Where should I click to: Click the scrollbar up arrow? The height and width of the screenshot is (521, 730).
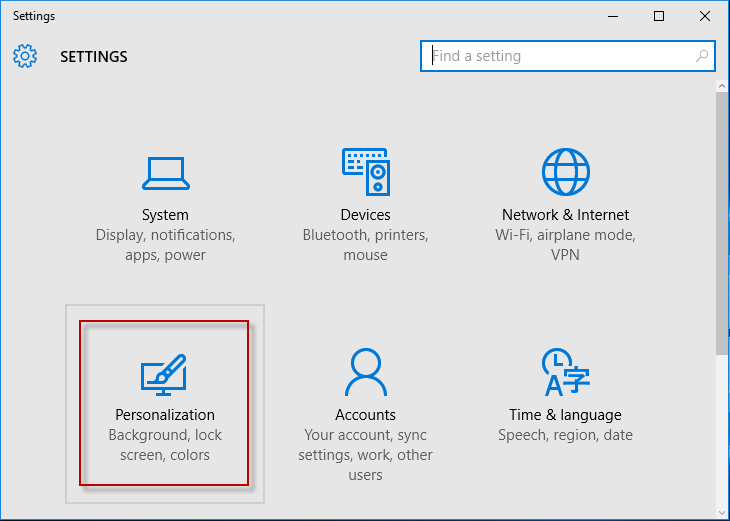722,86
